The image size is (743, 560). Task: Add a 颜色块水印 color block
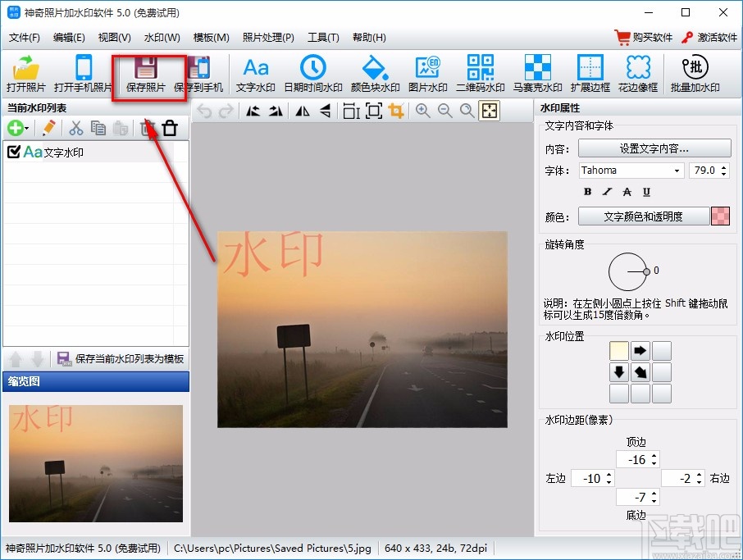[375, 74]
